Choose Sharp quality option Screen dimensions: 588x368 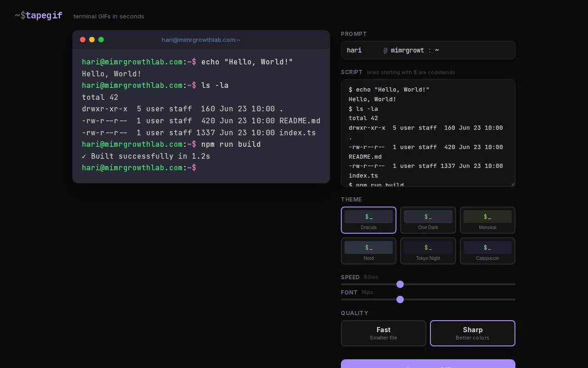[x=473, y=333]
